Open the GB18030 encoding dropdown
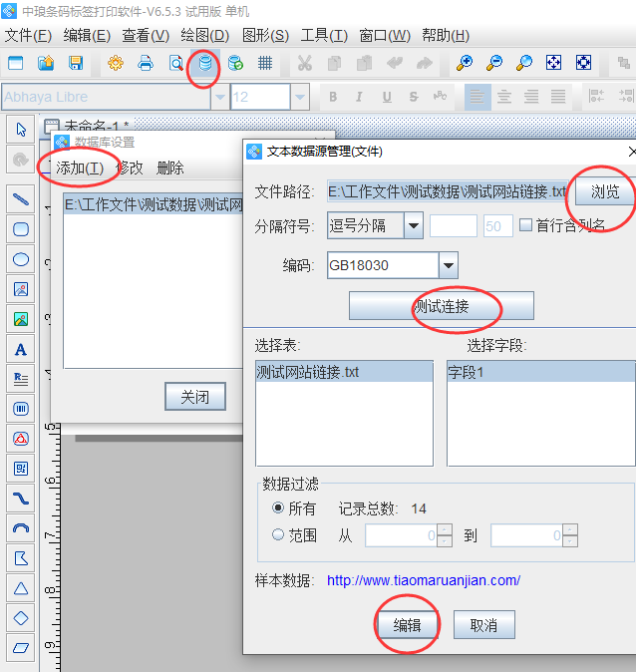The width and height of the screenshot is (636, 672). click(x=449, y=265)
